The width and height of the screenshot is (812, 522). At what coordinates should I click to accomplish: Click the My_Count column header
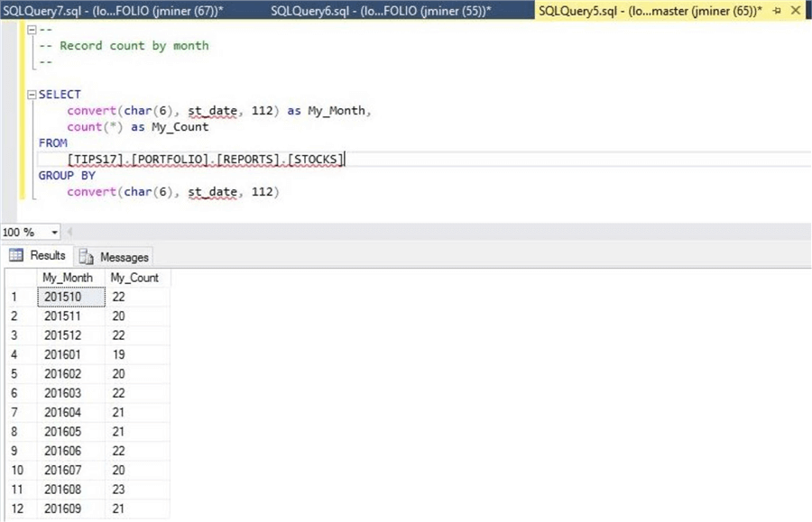[135, 278]
